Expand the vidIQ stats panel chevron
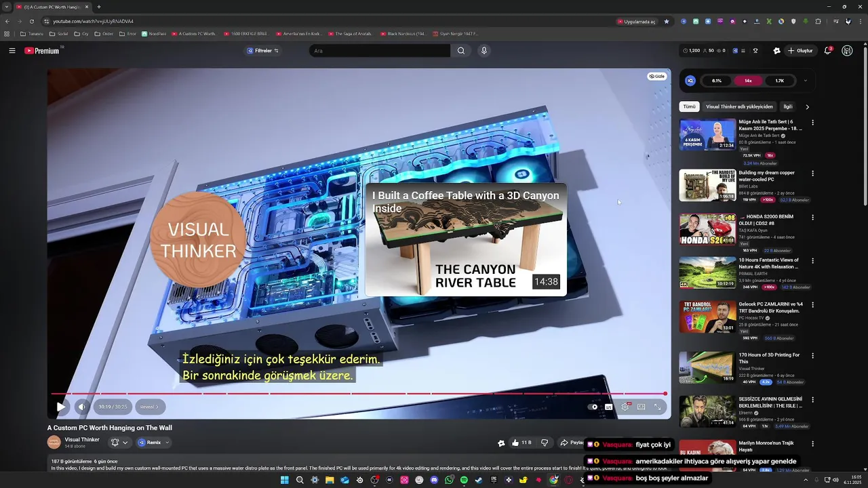The height and width of the screenshot is (488, 868). 805,81
